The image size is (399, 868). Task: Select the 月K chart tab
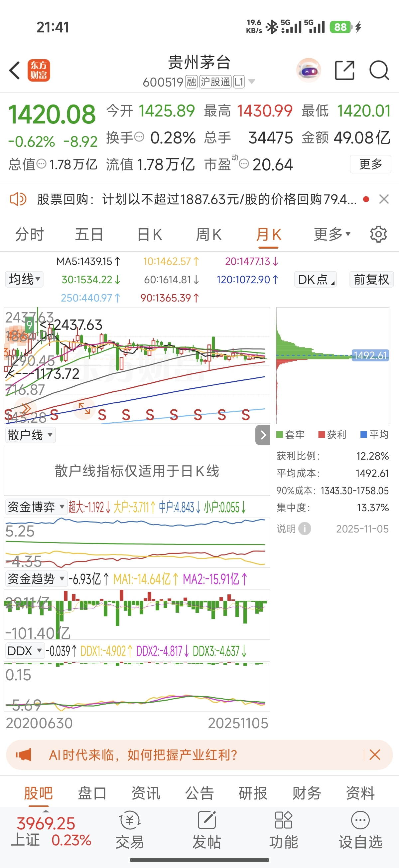[x=269, y=235]
